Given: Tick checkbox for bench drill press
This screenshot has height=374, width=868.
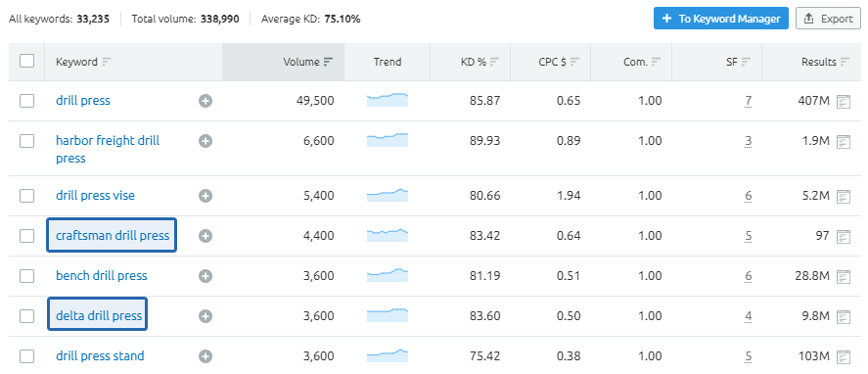Looking at the screenshot, I should tap(26, 276).
